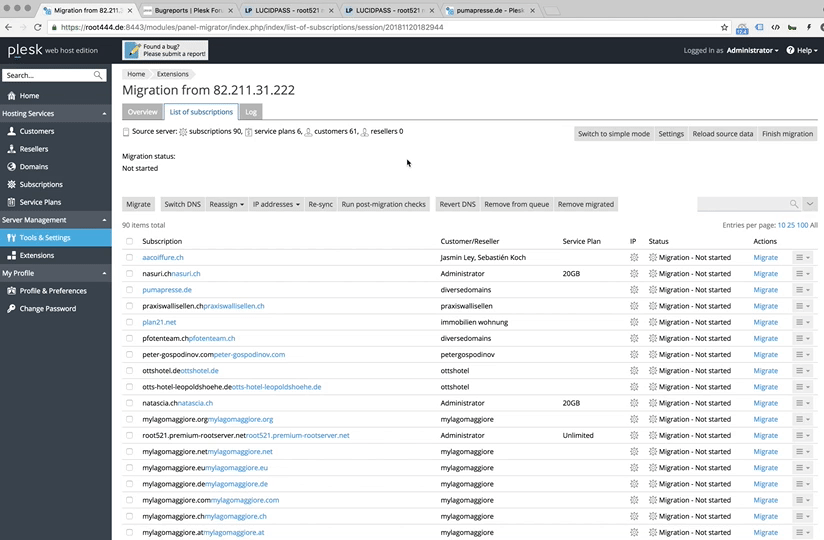The width and height of the screenshot is (824, 540).
Task: Check the pumapresse.de row checkbox
Action: pos(129,290)
